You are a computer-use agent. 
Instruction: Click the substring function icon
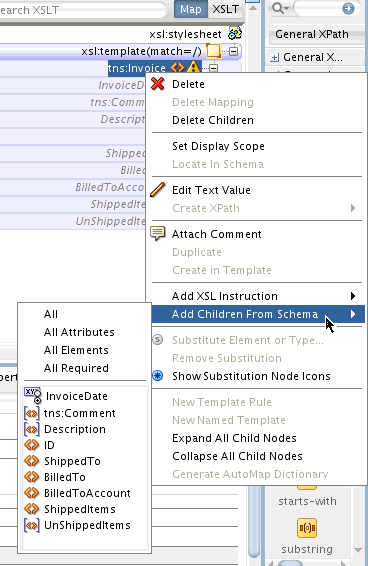(x=307, y=527)
